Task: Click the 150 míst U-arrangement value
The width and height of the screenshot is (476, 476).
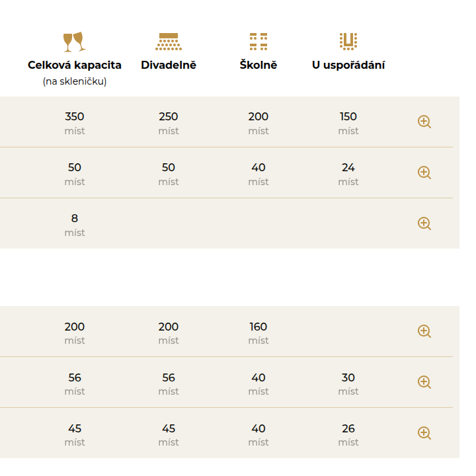Action: (348, 122)
